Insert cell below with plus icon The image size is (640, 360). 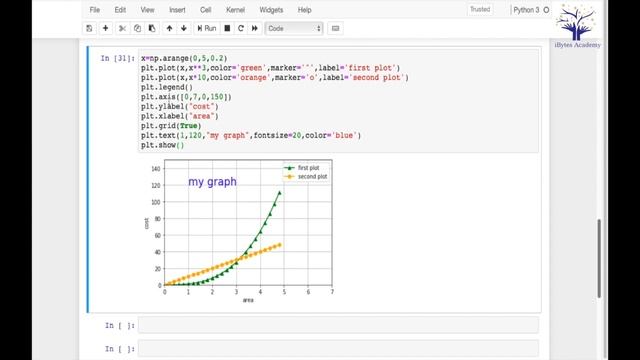point(105,28)
